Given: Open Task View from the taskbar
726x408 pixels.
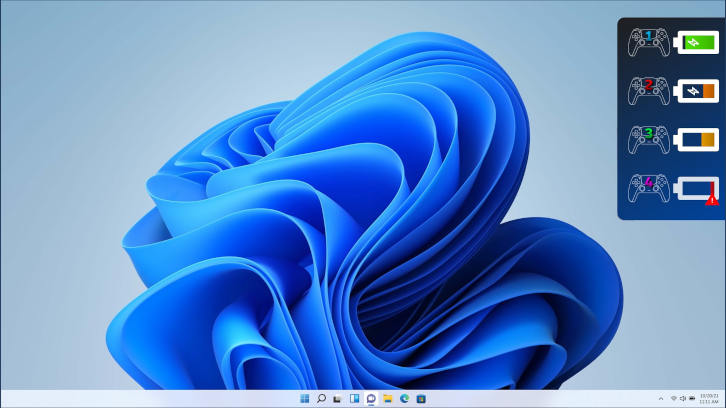Looking at the screenshot, I should 338,398.
